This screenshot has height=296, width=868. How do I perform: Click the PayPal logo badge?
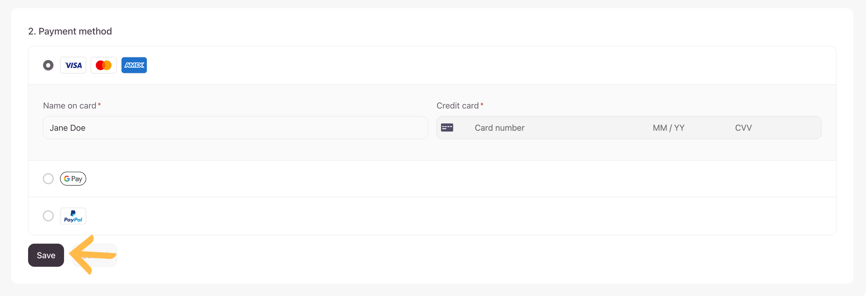tap(73, 216)
